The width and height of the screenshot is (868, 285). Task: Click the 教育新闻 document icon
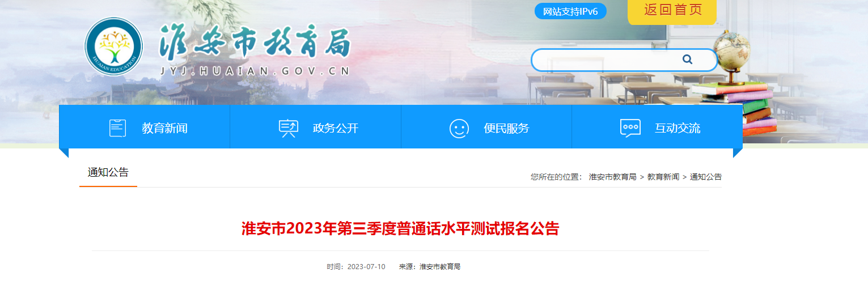click(x=117, y=128)
